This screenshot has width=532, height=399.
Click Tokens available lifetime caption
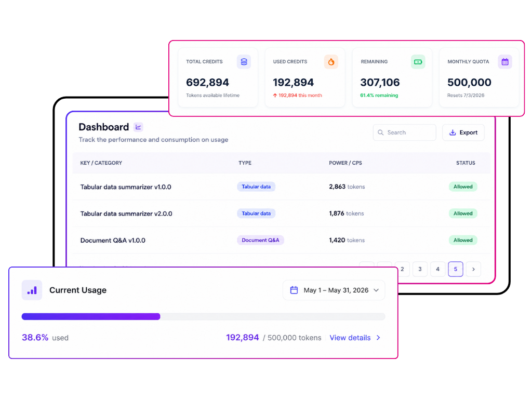click(212, 96)
